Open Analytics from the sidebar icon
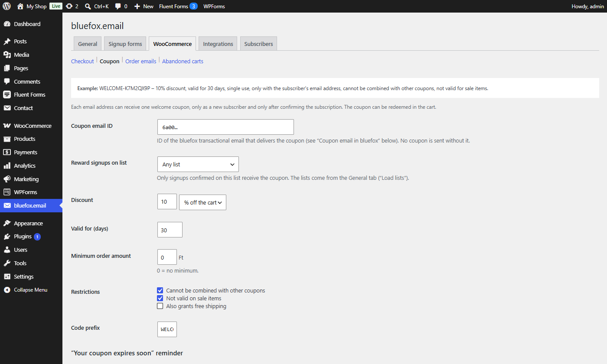This screenshot has height=364, width=607. (7, 166)
